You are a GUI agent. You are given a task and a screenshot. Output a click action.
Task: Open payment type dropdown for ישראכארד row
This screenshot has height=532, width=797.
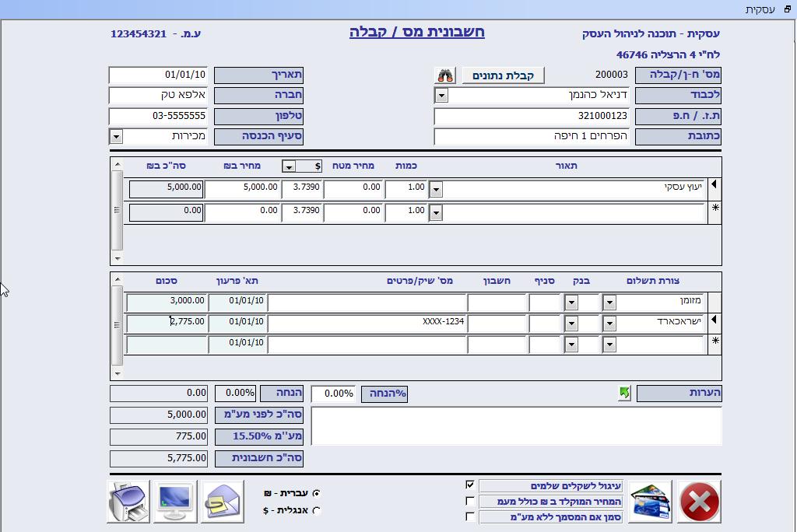tap(609, 323)
